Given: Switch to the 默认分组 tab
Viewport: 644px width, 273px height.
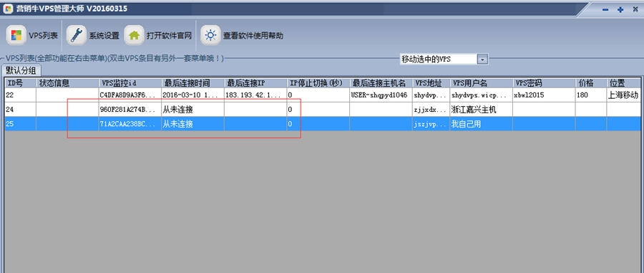Looking at the screenshot, I should click(21, 70).
